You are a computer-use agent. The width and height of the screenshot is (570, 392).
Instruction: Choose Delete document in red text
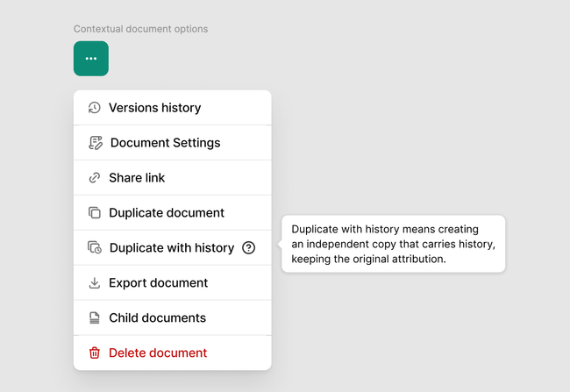click(158, 353)
